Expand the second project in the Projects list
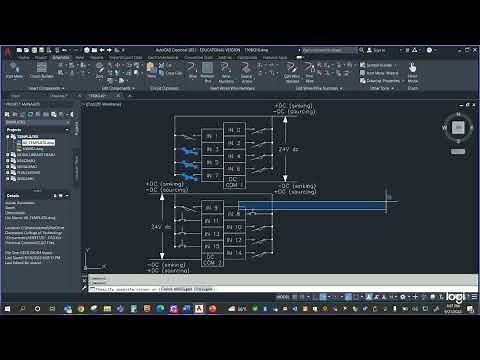The image size is (480, 360). tap(8, 155)
